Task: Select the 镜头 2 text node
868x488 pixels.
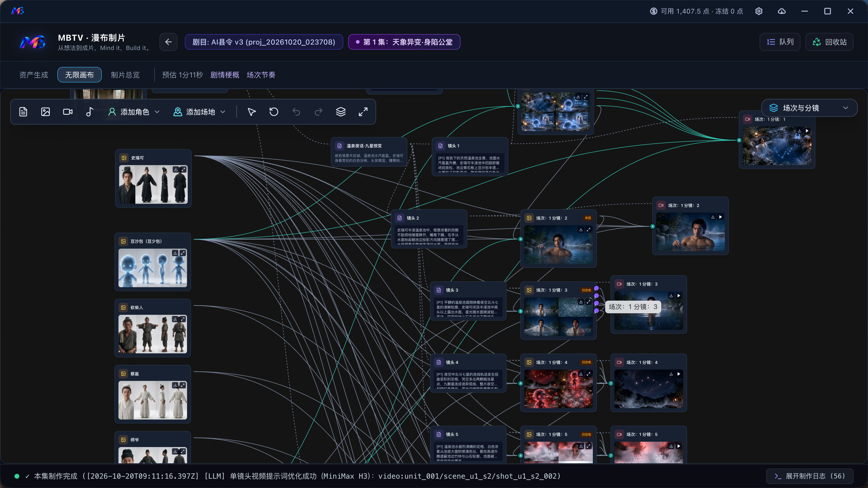Action: (429, 229)
